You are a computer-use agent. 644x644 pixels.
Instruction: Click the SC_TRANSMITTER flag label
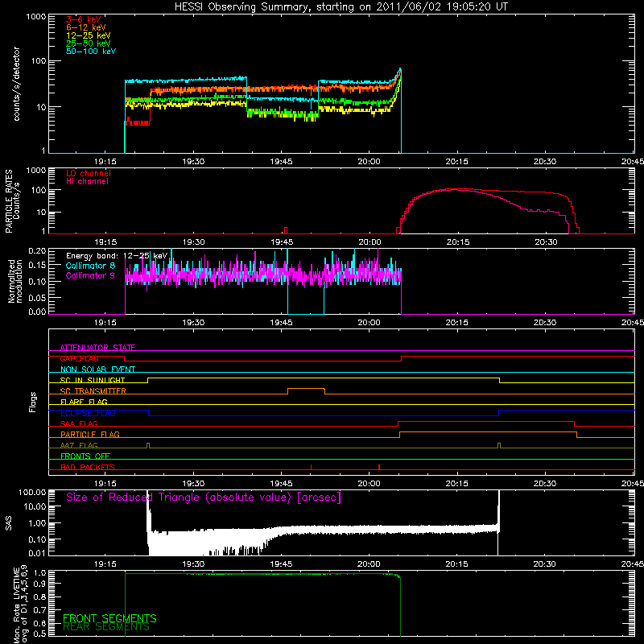93,390
